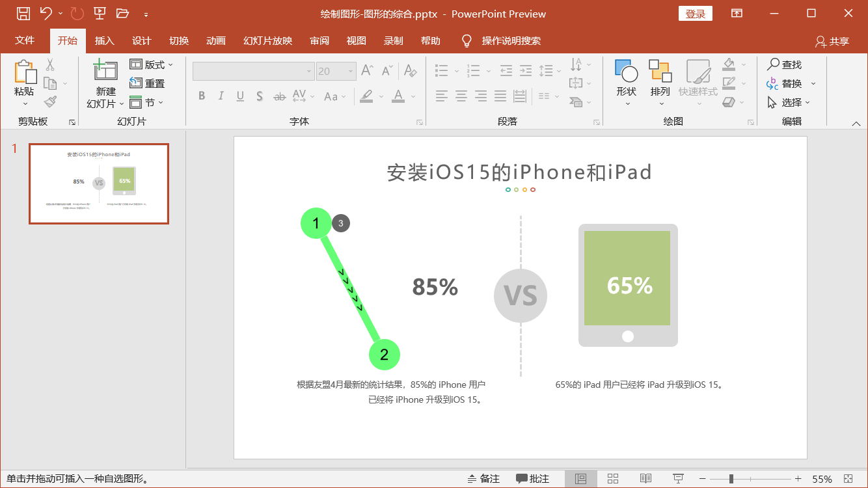Image resolution: width=868 pixels, height=488 pixels.
Task: Toggle bold formatting
Action: [x=202, y=96]
